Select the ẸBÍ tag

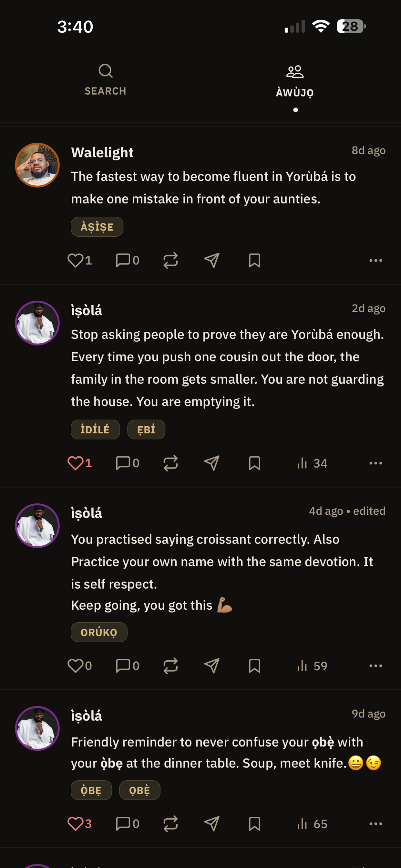tap(146, 429)
